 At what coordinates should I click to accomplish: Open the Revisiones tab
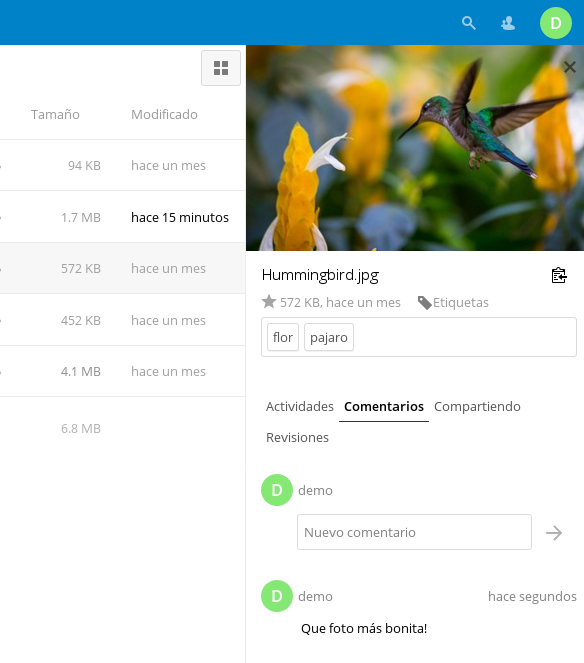tap(297, 437)
